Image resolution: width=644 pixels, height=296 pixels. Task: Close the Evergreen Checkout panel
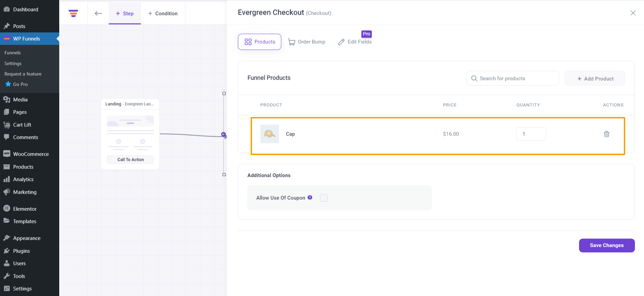tap(633, 13)
